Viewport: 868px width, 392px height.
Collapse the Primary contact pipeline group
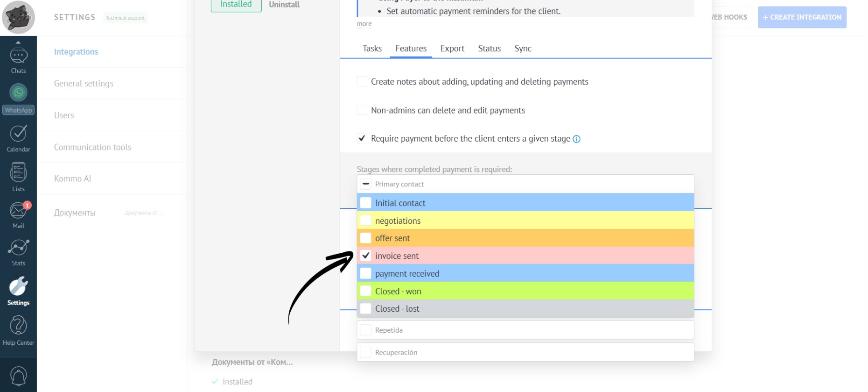click(x=366, y=184)
